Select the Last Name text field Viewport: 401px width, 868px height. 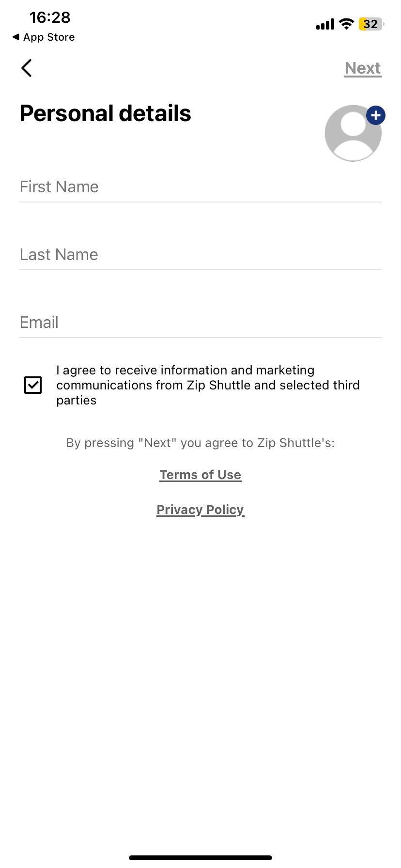pyautogui.click(x=200, y=255)
